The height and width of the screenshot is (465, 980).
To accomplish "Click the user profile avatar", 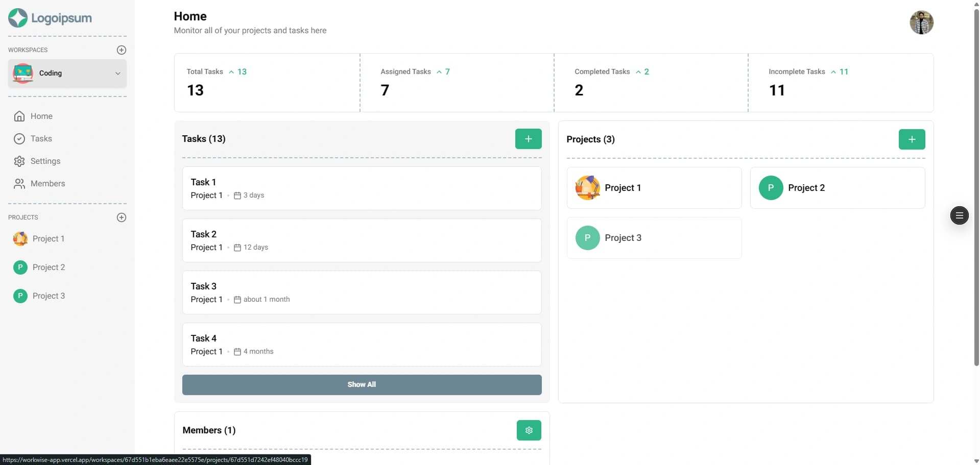I will click(922, 22).
